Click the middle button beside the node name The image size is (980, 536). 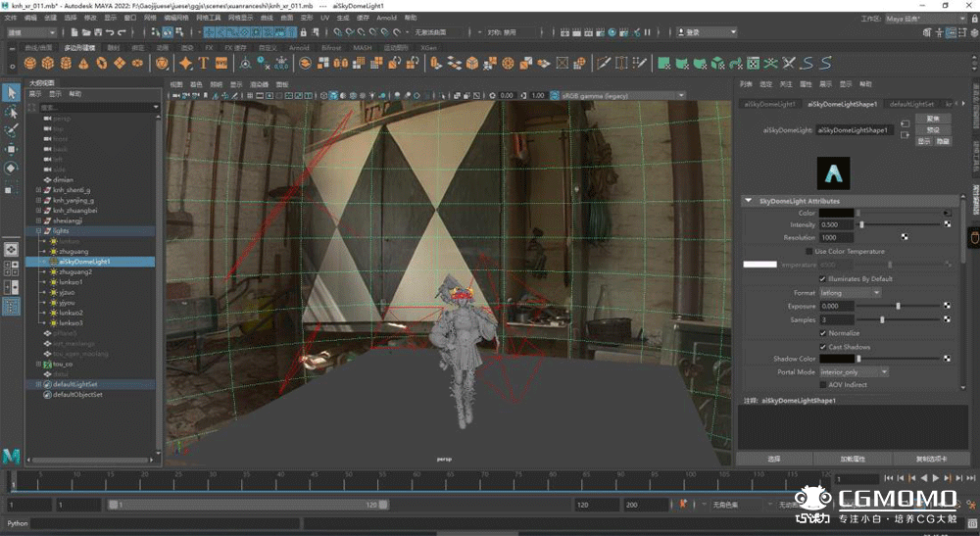[x=933, y=130]
